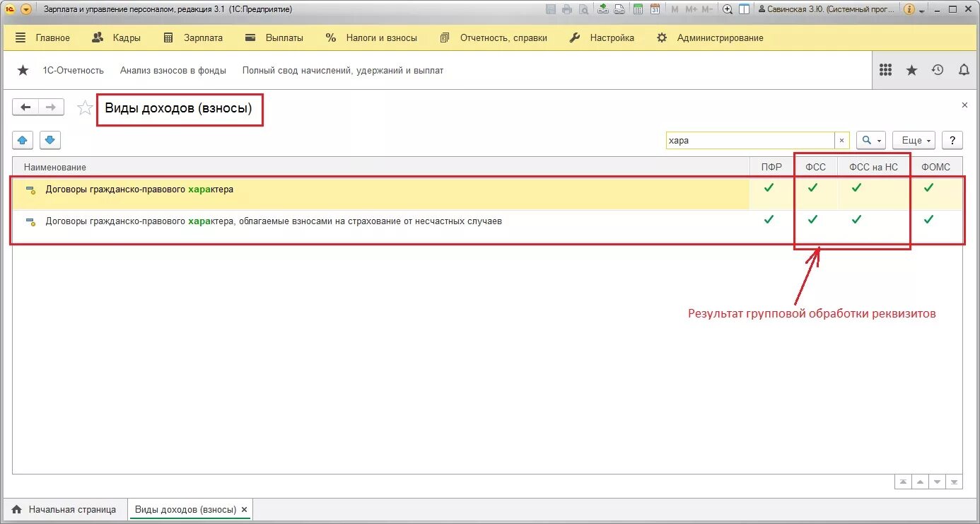980x524 pixels.
Task: Add Виды доходов to favorites star outline
Action: 85,107
